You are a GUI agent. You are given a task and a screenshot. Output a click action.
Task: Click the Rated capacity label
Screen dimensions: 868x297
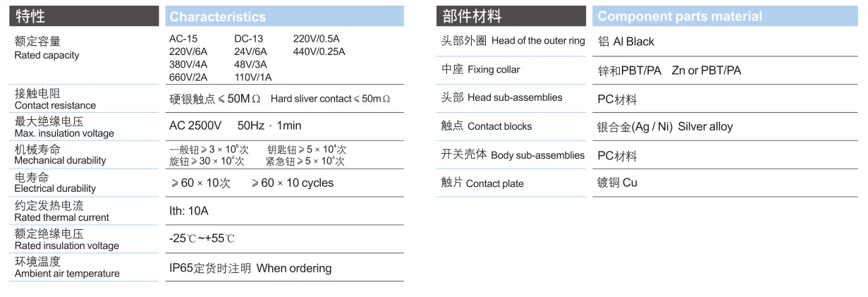tap(47, 55)
